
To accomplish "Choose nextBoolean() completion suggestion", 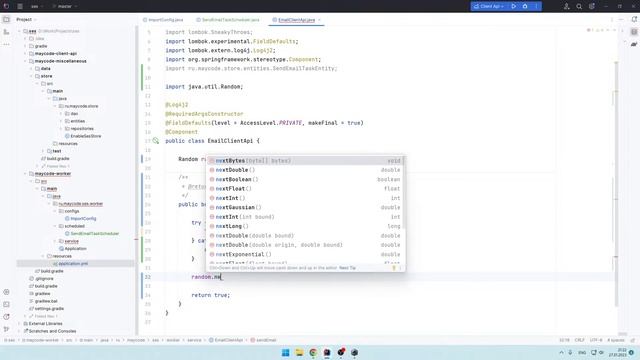I will tap(305, 180).
